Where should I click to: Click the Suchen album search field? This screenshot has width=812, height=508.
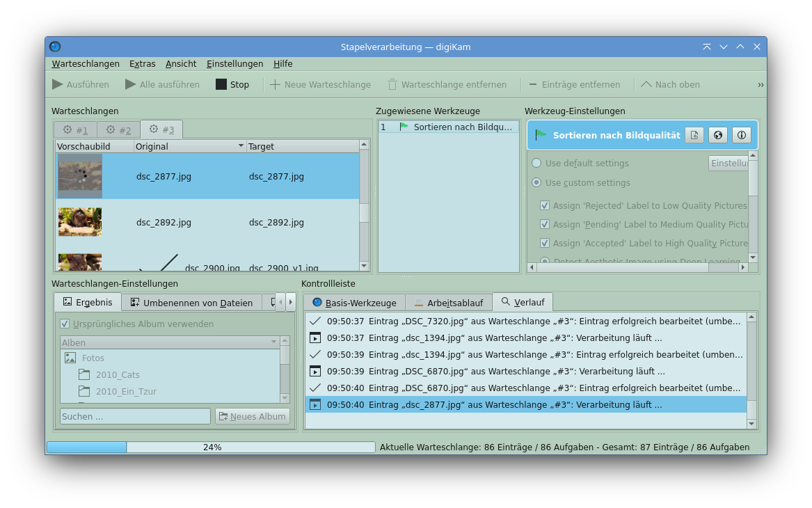point(135,416)
